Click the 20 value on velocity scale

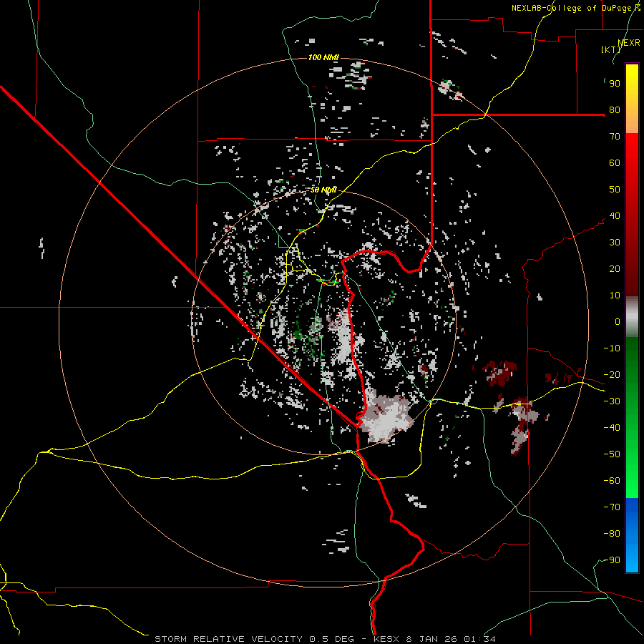615,269
